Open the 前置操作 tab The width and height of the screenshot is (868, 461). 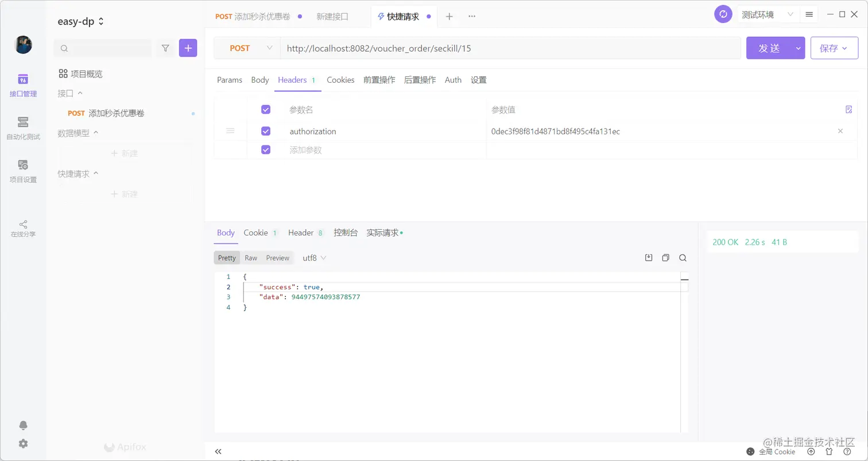[379, 80]
